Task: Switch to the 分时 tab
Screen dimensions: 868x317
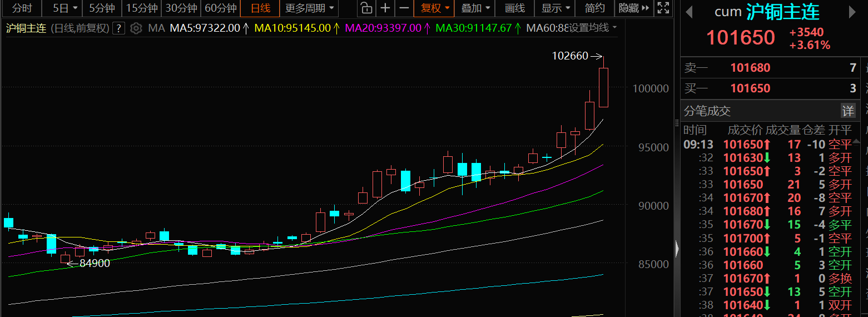Action: (22, 8)
